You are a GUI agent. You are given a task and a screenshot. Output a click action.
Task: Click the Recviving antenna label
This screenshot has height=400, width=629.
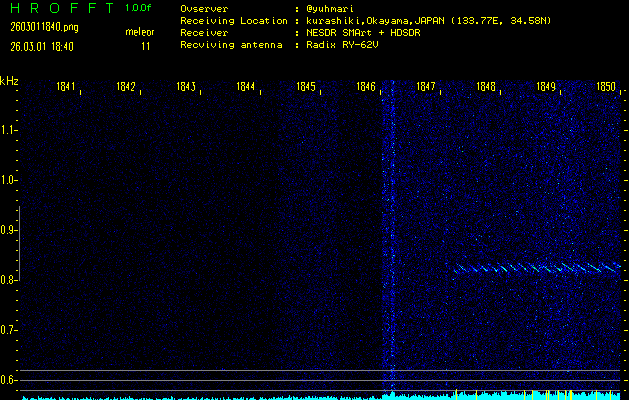(231, 45)
